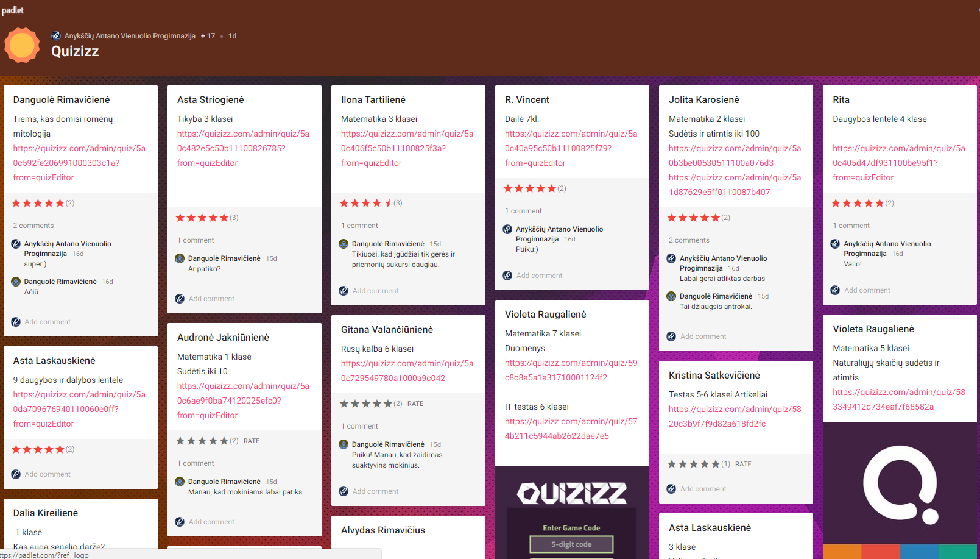Open Anykščių Antano Vienuolio Progimnazija author link in header
Screen dimensions: 980x559
[x=130, y=36]
